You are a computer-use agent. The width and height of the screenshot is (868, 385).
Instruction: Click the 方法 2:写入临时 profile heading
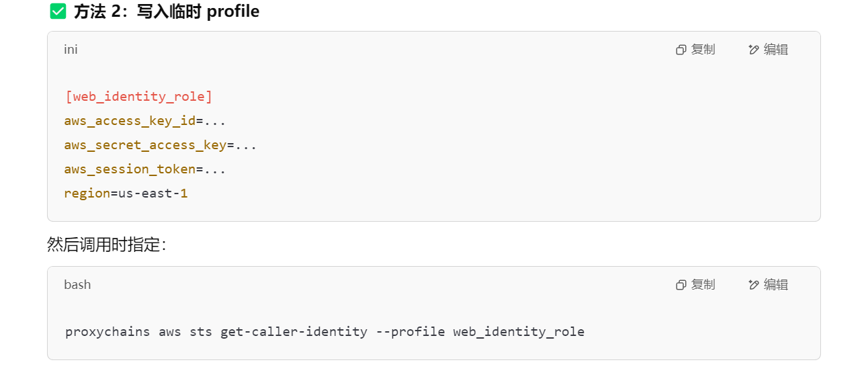167,11
